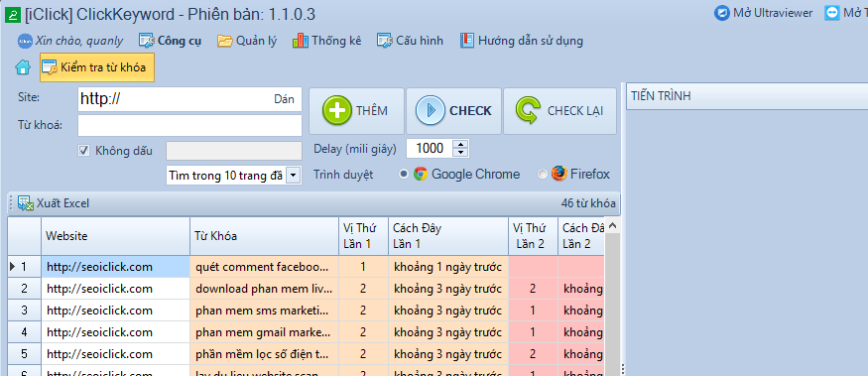868x376 pixels.
Task: Click the Từ khoá input field
Action: (x=189, y=125)
